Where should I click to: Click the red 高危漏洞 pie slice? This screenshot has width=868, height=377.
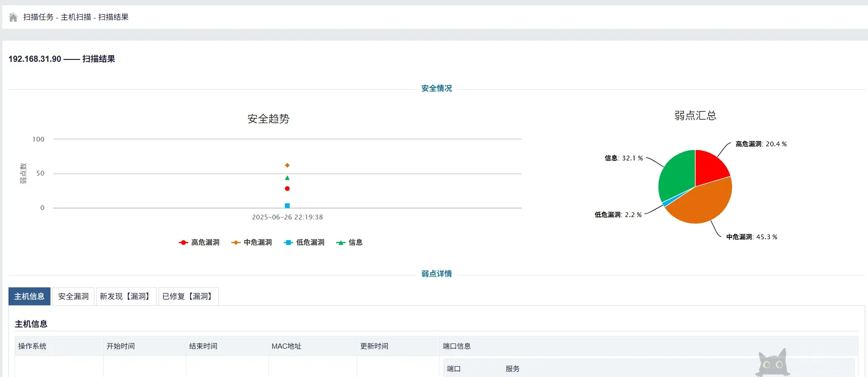709,168
